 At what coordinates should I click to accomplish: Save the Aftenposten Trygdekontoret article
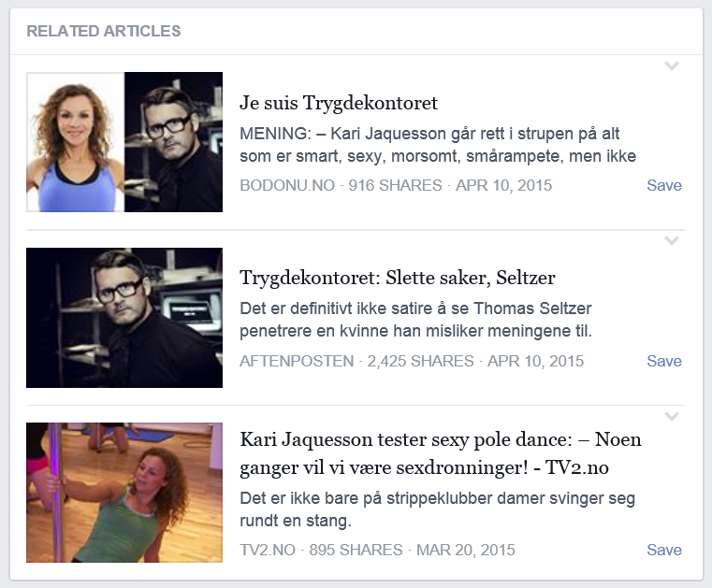[x=664, y=361]
